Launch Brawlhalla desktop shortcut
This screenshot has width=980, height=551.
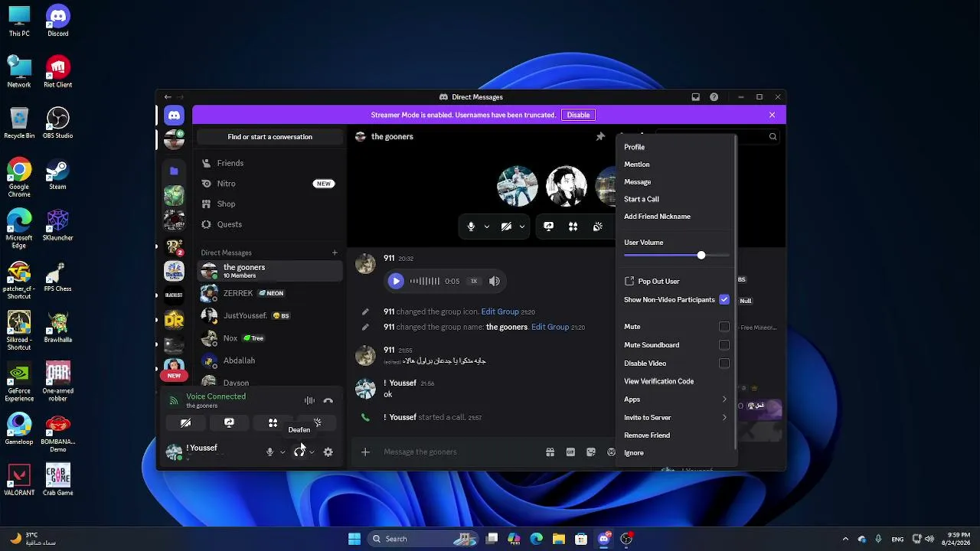coord(57,328)
